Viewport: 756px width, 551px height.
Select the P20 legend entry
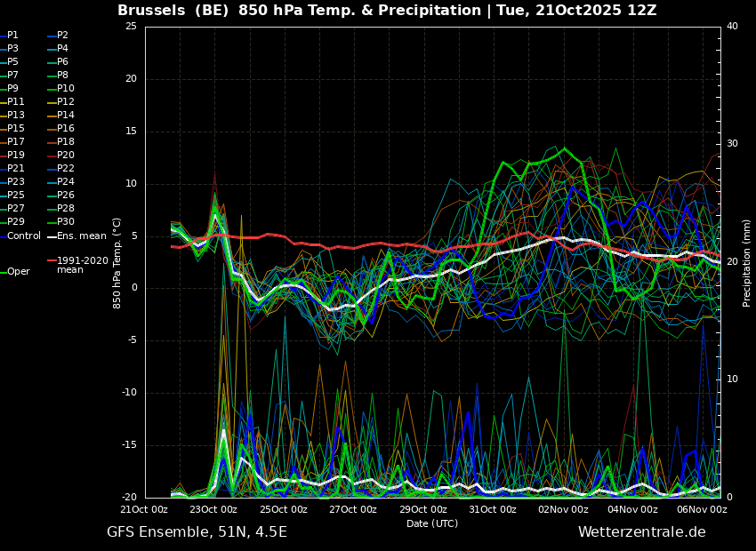[66, 156]
